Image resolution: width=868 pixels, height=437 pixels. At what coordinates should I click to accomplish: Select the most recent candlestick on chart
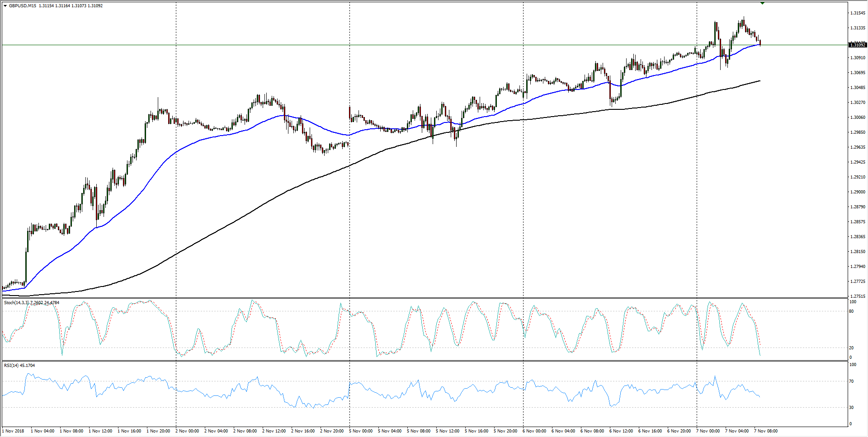coord(760,42)
